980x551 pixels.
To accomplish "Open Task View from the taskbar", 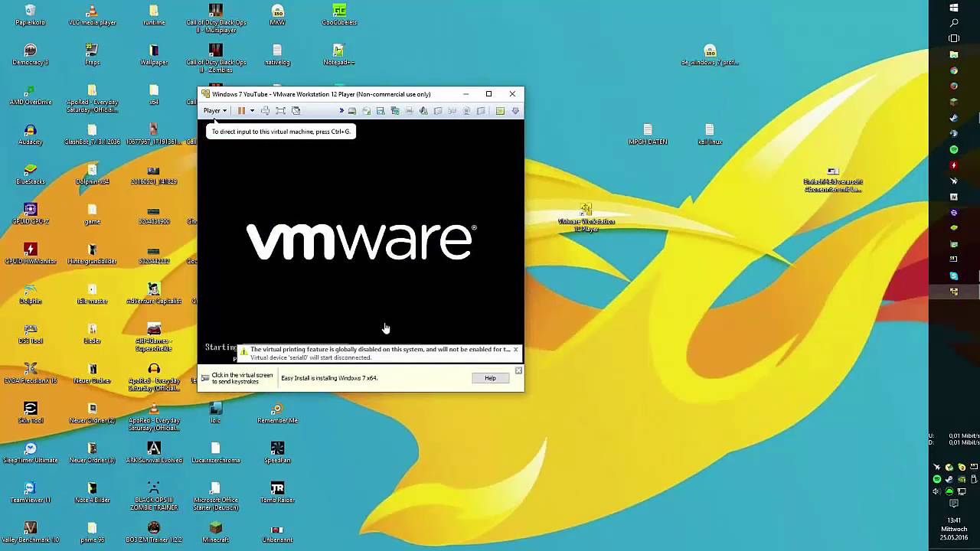I will pyautogui.click(x=954, y=38).
